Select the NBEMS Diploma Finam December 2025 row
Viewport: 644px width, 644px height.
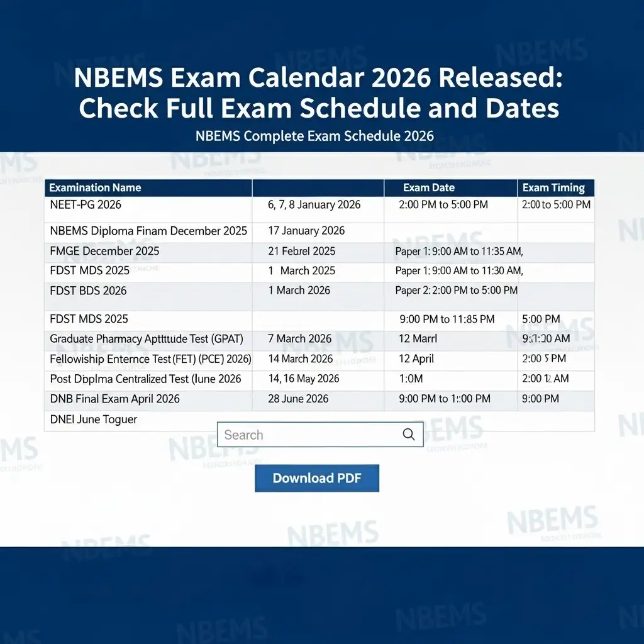(148, 231)
